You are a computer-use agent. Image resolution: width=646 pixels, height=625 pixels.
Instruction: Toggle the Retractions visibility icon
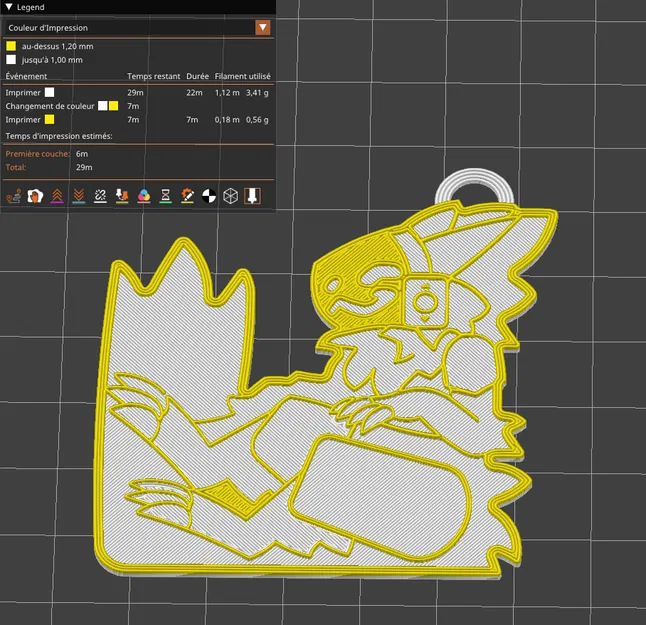pos(57,196)
